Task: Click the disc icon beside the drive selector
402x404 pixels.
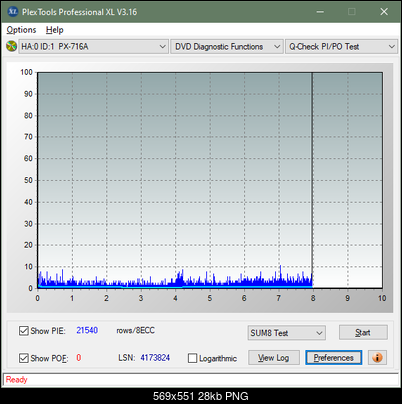Action: (11, 46)
